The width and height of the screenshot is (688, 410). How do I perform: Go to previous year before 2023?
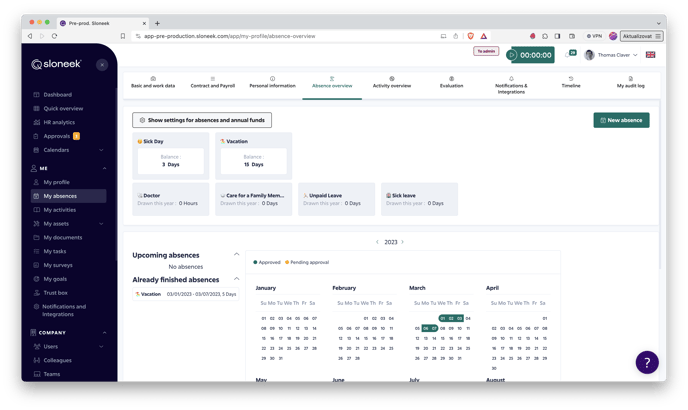[377, 242]
